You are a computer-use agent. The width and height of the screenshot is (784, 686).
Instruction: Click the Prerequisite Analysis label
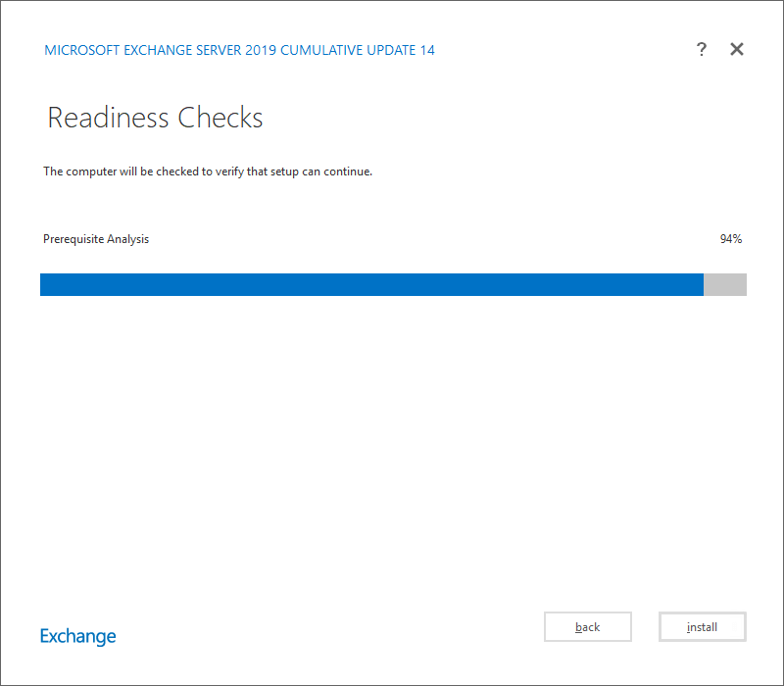(x=96, y=239)
